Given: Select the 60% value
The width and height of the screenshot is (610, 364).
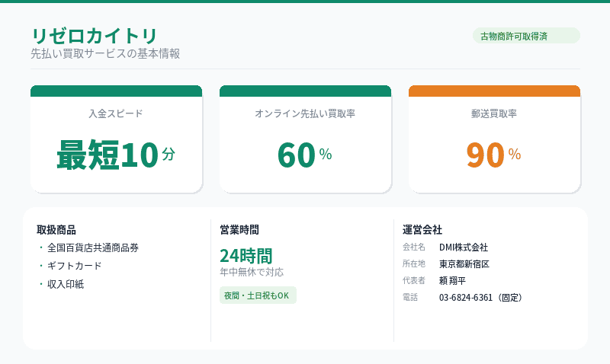Looking at the screenshot, I should 305,155.
